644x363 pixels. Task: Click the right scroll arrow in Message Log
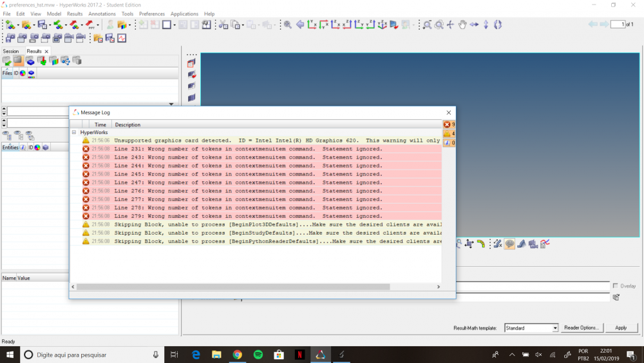pos(438,286)
